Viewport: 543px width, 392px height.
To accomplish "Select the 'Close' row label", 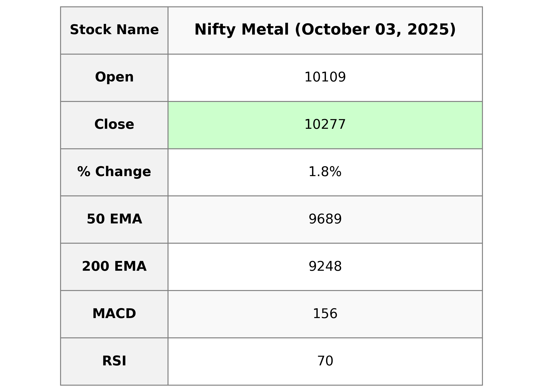I will [114, 124].
